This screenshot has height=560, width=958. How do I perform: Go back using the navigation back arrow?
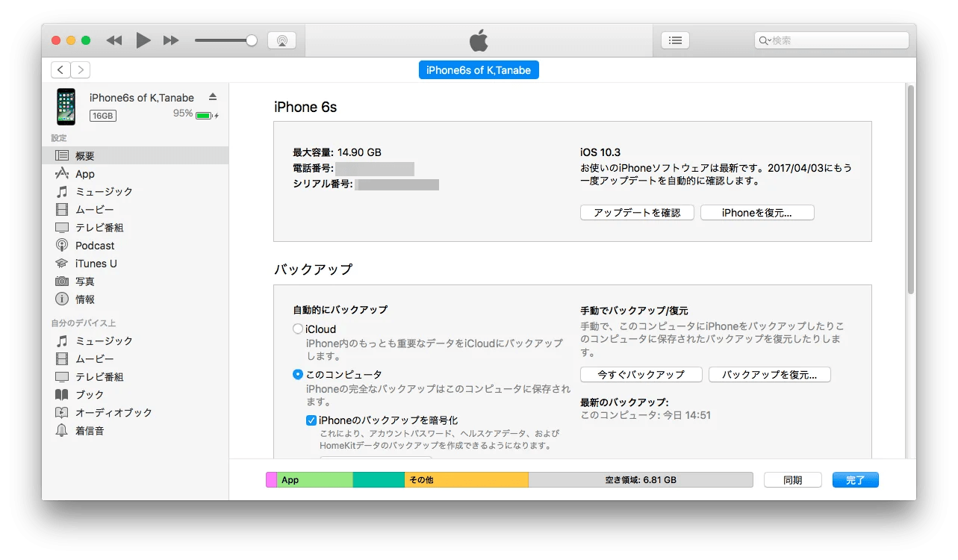click(60, 69)
